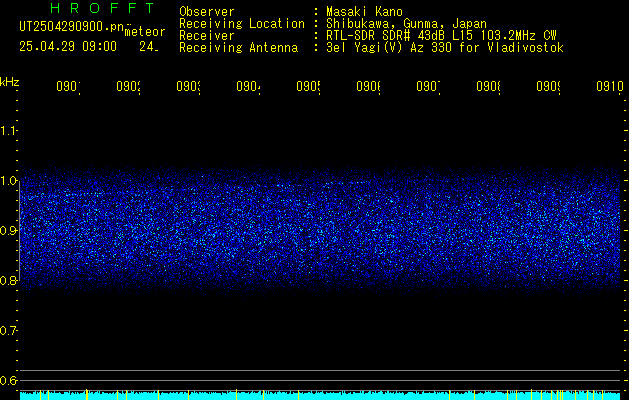Image resolution: width=629 pixels, height=400 pixels.
Task: Click the kHz axis unit label
Action: (10, 82)
